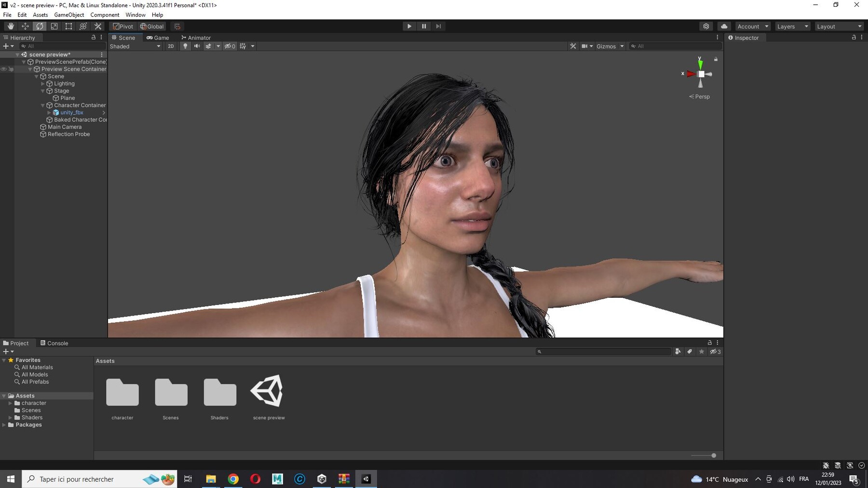Select the Move tool
The image size is (868, 488).
pos(25,26)
